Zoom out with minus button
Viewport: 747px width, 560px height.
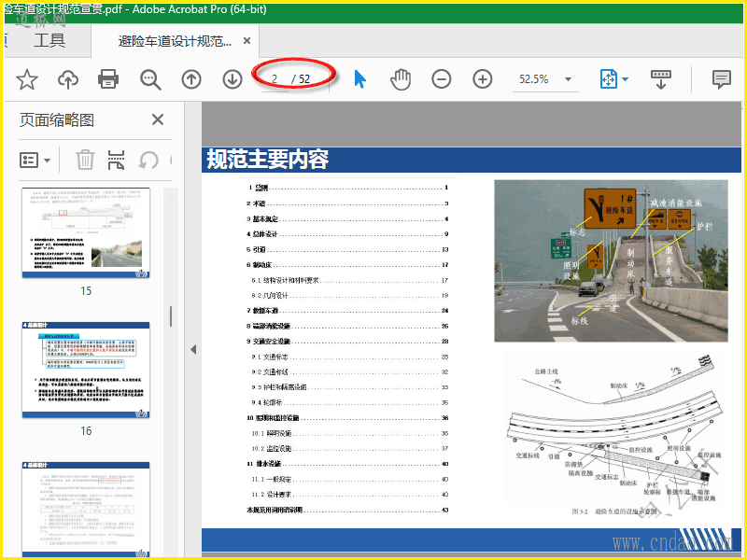(x=442, y=79)
